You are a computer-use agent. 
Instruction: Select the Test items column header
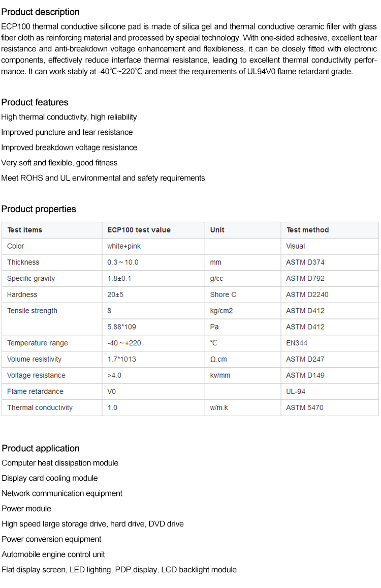tap(25, 230)
